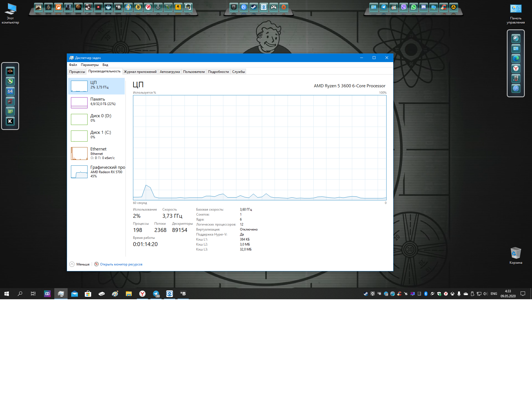Select the Ethernet performance entry
The width and height of the screenshot is (532, 399).
click(96, 154)
